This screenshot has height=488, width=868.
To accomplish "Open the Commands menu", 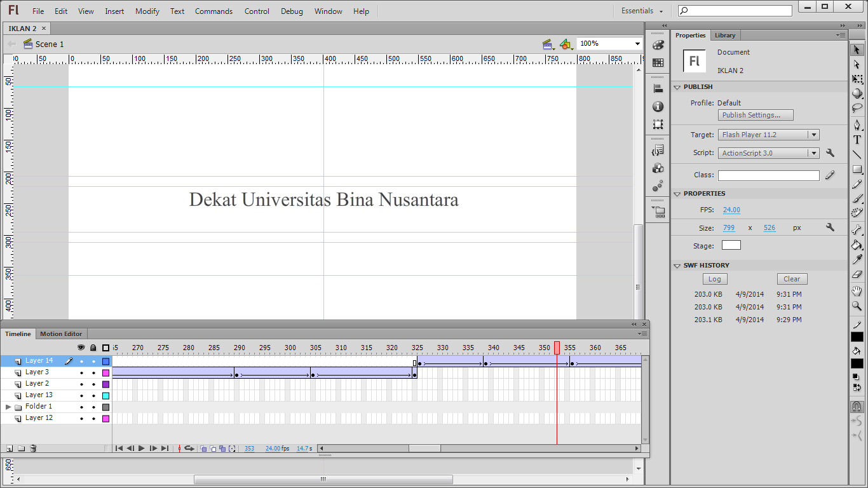I will point(214,11).
